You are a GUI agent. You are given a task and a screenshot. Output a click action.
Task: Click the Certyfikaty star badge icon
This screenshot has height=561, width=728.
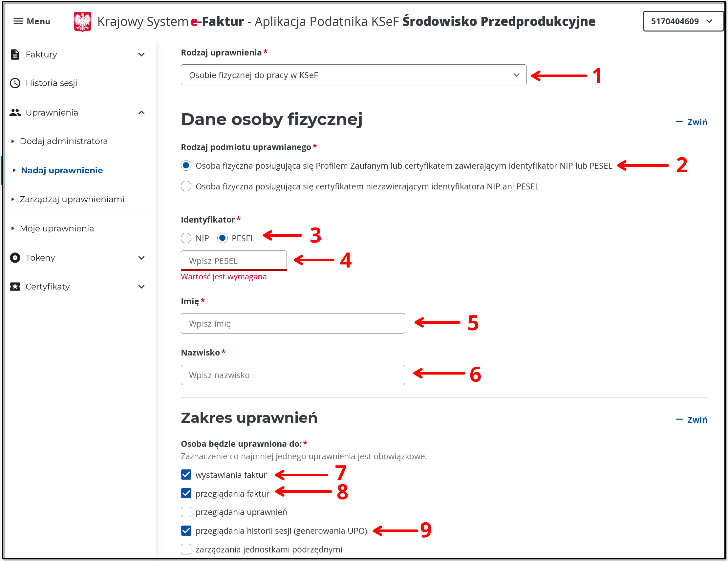(x=15, y=287)
